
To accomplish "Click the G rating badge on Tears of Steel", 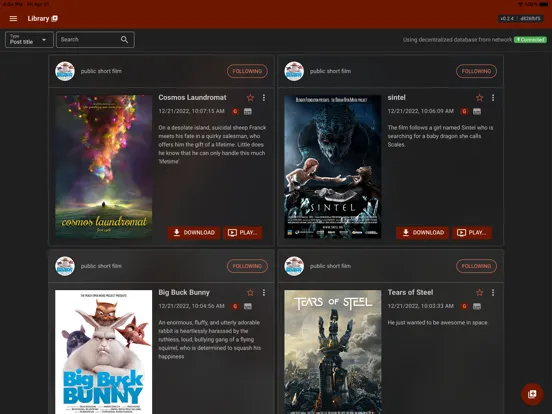I will pyautogui.click(x=464, y=306).
